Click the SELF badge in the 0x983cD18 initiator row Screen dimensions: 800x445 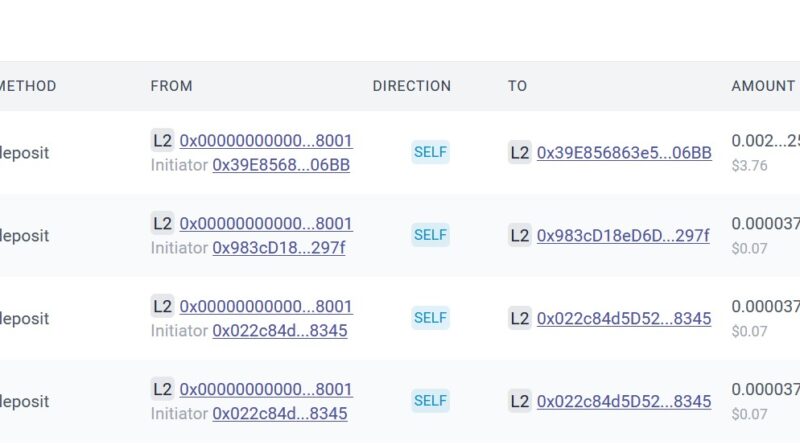[430, 235]
